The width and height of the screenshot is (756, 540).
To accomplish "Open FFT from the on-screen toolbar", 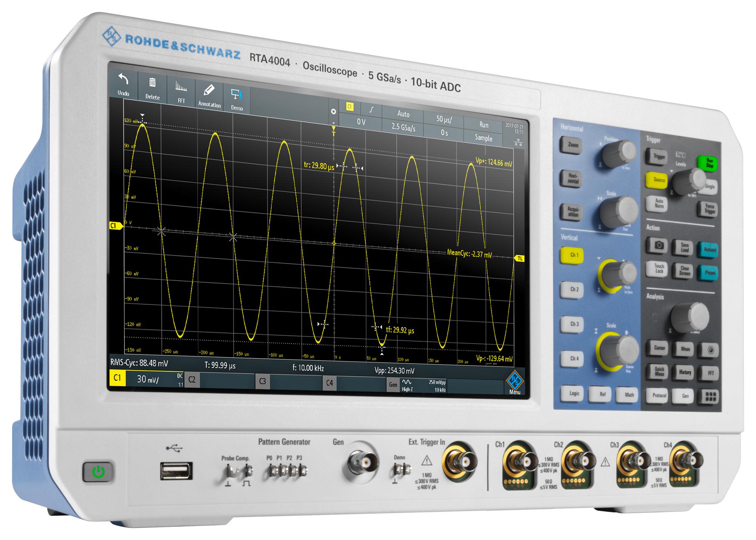I will [x=181, y=91].
